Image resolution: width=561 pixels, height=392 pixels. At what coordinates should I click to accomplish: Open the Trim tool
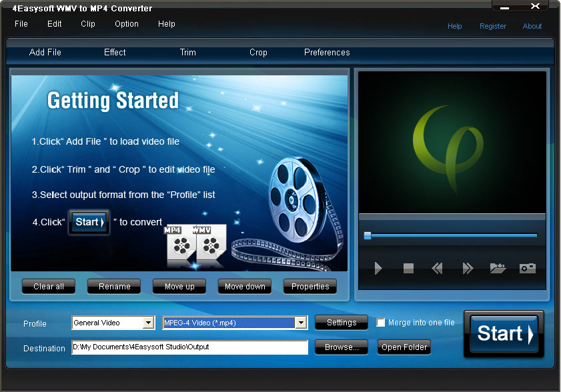coord(187,52)
